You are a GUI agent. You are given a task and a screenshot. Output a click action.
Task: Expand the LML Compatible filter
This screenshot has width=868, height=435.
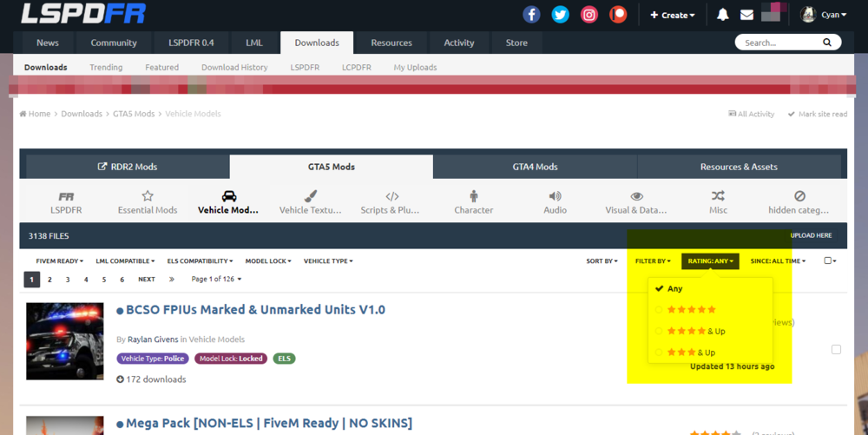[x=125, y=260]
